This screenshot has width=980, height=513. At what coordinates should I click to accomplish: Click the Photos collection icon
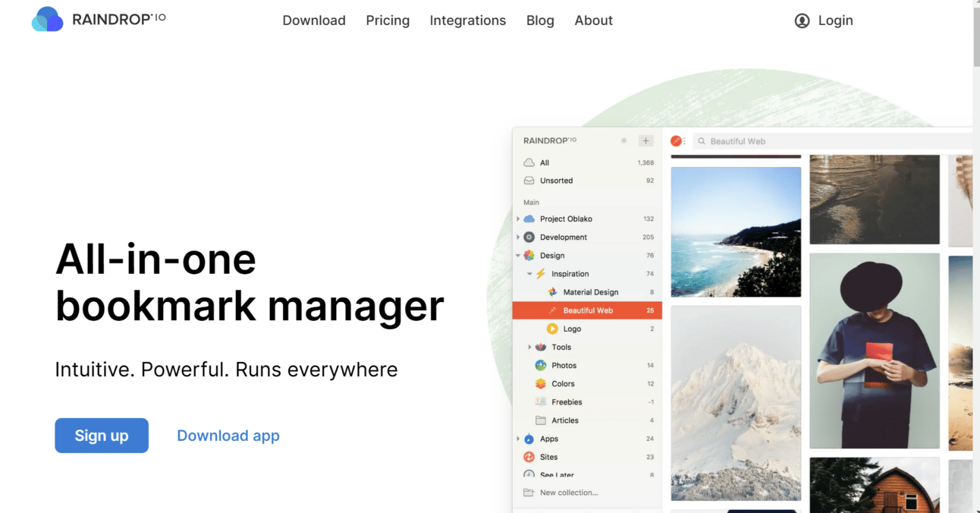click(x=541, y=365)
